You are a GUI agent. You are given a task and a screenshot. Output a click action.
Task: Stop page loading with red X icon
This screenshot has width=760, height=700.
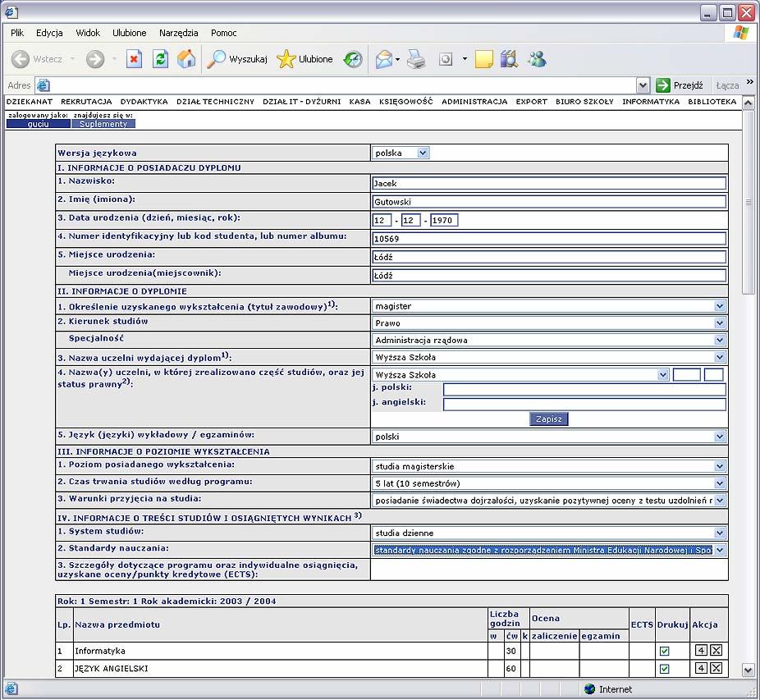coord(135,59)
